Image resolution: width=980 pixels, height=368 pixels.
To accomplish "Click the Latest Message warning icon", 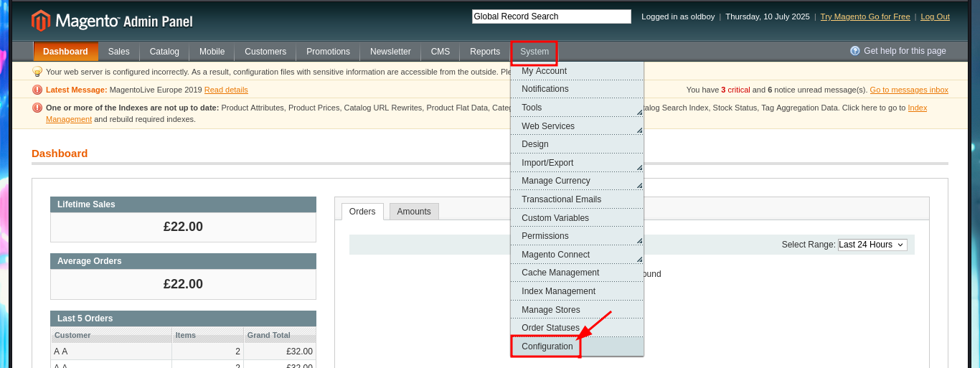I will [37, 90].
